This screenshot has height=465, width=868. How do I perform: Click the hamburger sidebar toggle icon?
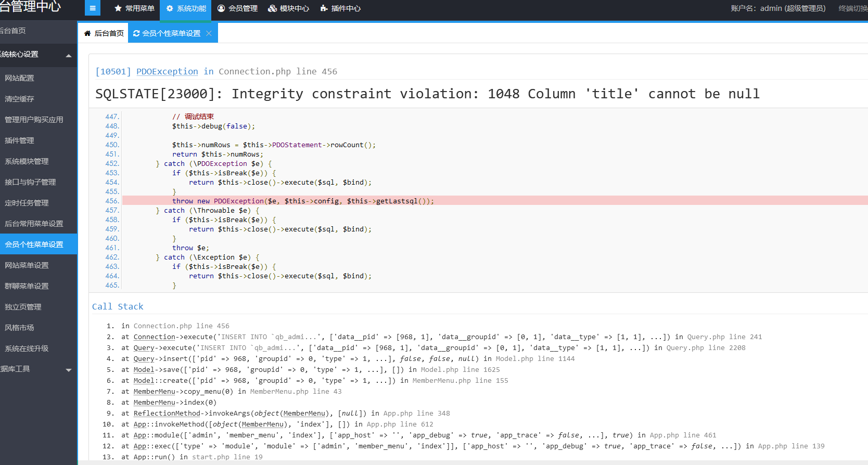coord(93,8)
